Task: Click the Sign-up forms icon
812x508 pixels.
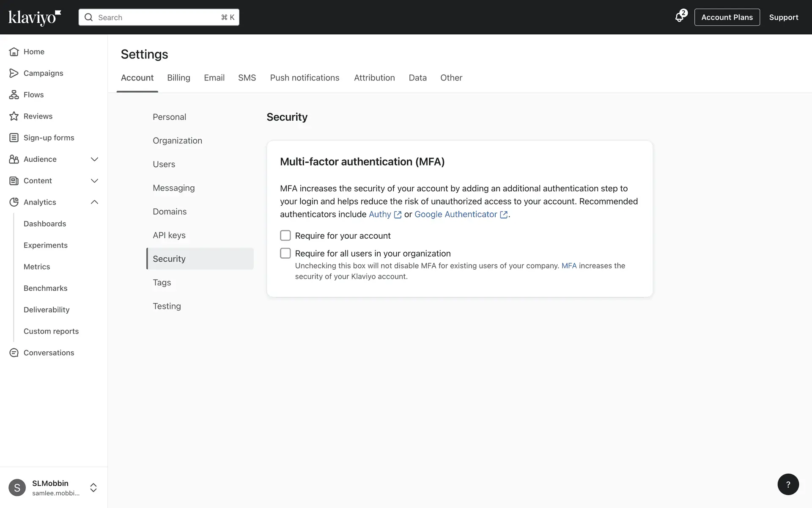Action: point(14,138)
